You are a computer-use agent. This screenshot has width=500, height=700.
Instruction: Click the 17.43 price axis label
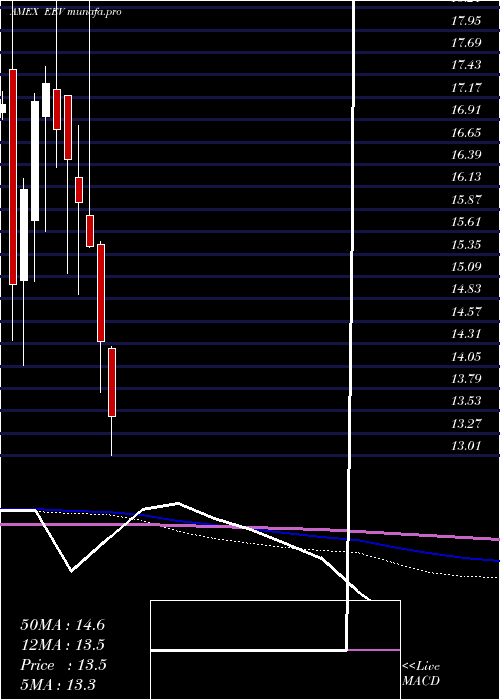click(466, 66)
